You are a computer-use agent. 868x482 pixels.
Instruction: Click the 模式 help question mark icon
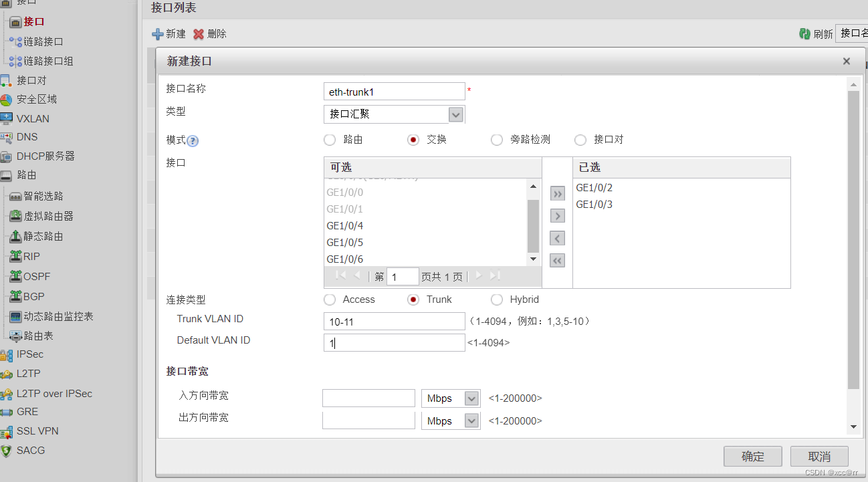193,141
